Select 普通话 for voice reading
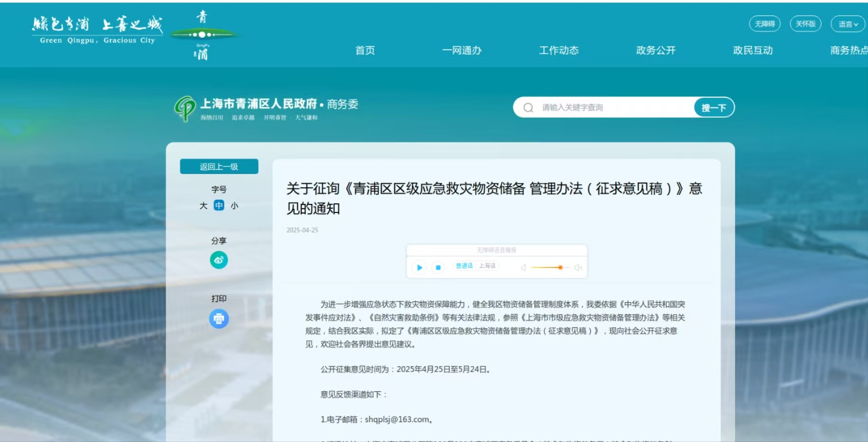This screenshot has height=442, width=868. 464,266
